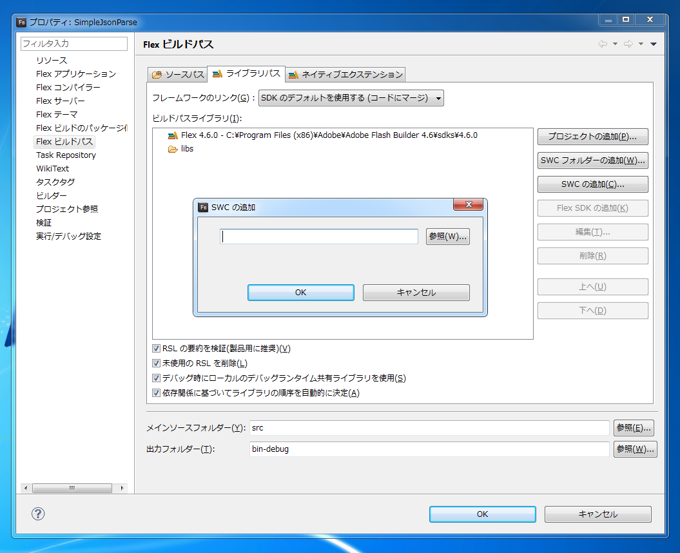
Task: Click the 上へ(U) button
Action: (592, 287)
